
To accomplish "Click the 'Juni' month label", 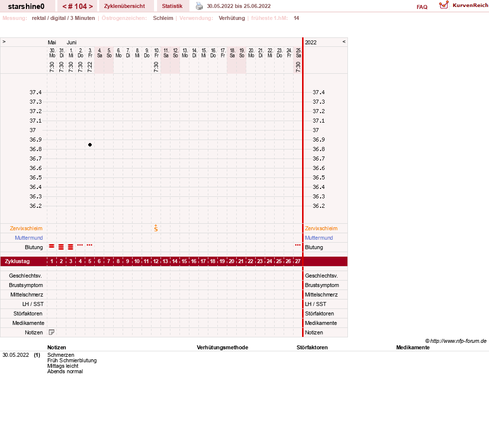I will [71, 42].
